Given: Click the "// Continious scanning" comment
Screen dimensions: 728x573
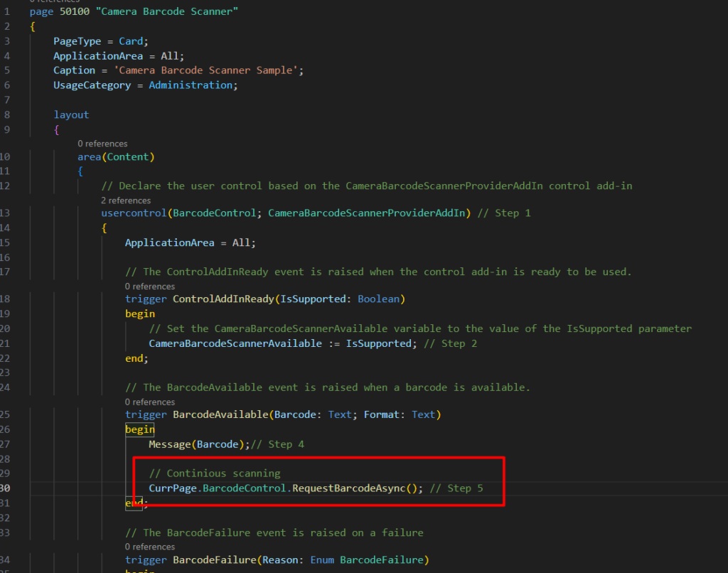Looking at the screenshot, I should (214, 473).
